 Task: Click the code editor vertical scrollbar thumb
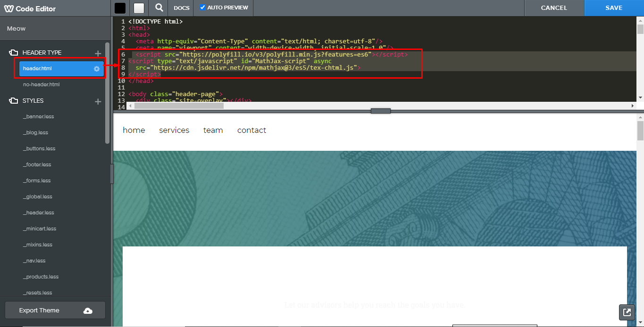(640, 30)
